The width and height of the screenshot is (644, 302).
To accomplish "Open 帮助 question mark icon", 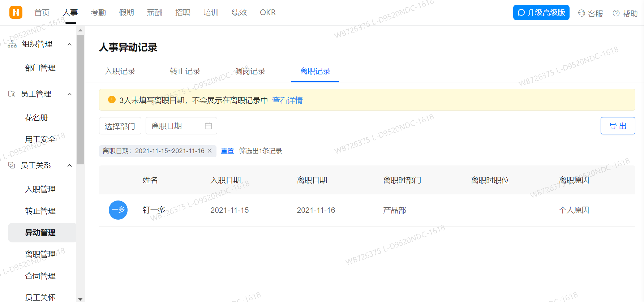I will click(x=616, y=13).
